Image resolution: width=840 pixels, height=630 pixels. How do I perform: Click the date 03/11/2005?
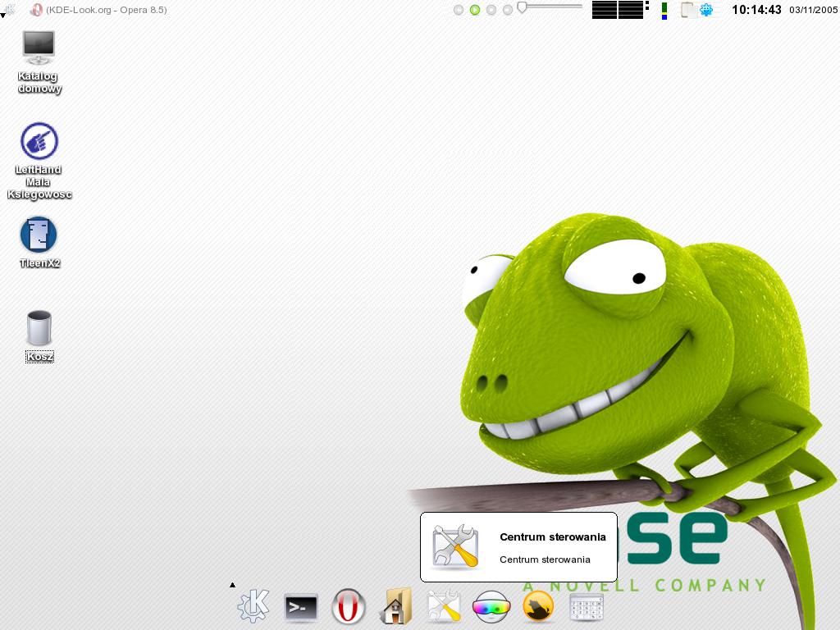point(813,10)
